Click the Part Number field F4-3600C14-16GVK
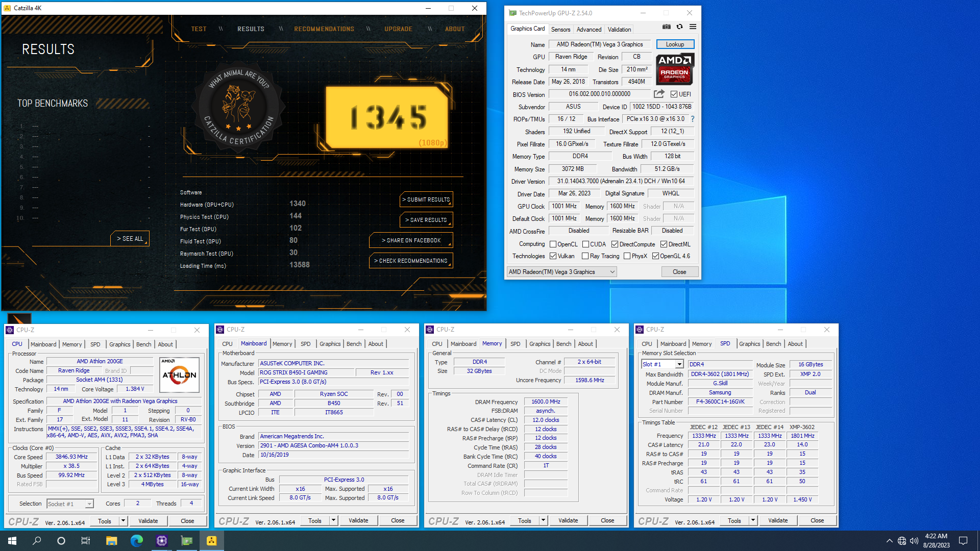The image size is (980, 551). (x=720, y=402)
